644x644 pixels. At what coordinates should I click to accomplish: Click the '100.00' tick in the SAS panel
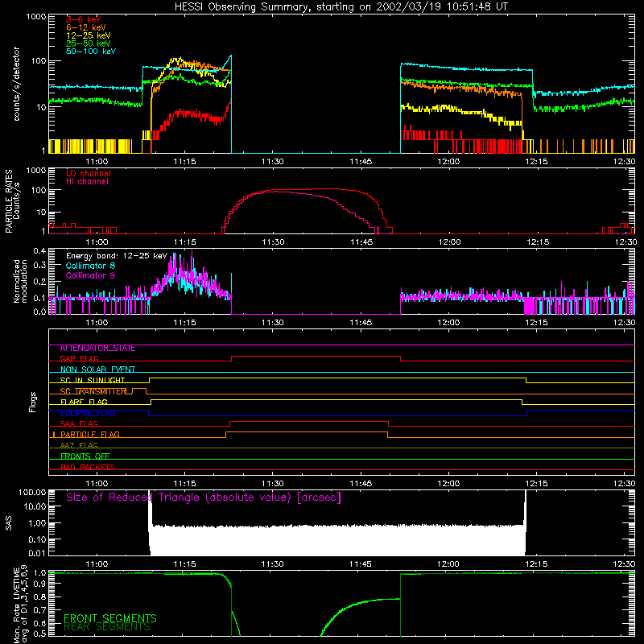pos(32,493)
